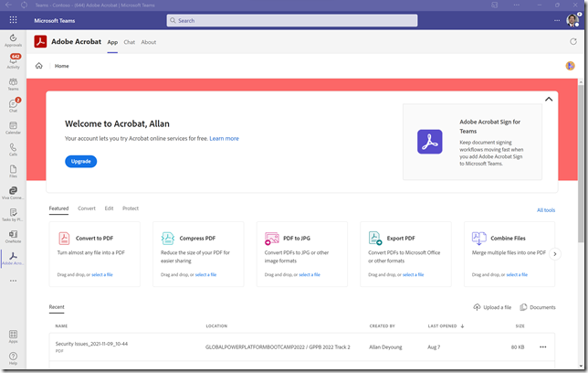
Task: Go back with the title bar arrow
Action: click(x=8, y=5)
